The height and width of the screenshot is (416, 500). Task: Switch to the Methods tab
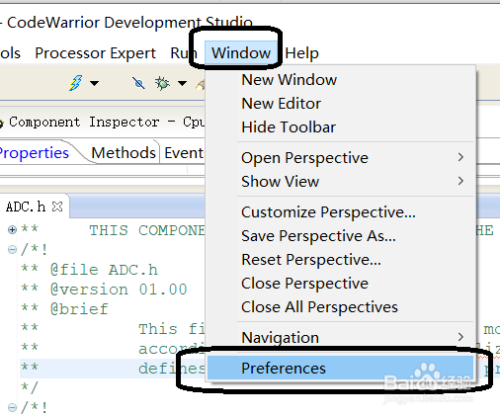click(123, 153)
